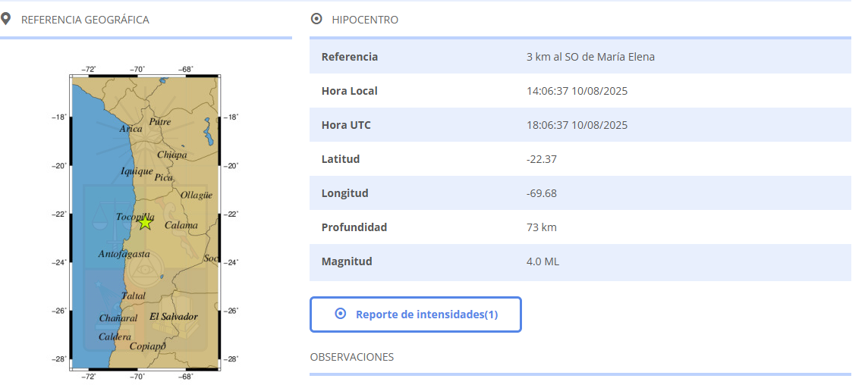Select magnitude value 4.0 ML
868x388 pixels.
click(x=543, y=261)
